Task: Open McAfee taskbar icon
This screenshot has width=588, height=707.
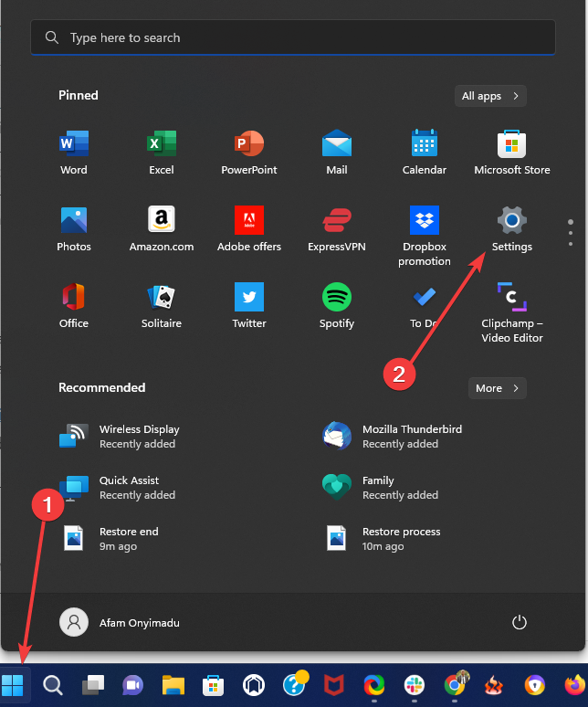Action: 334,685
